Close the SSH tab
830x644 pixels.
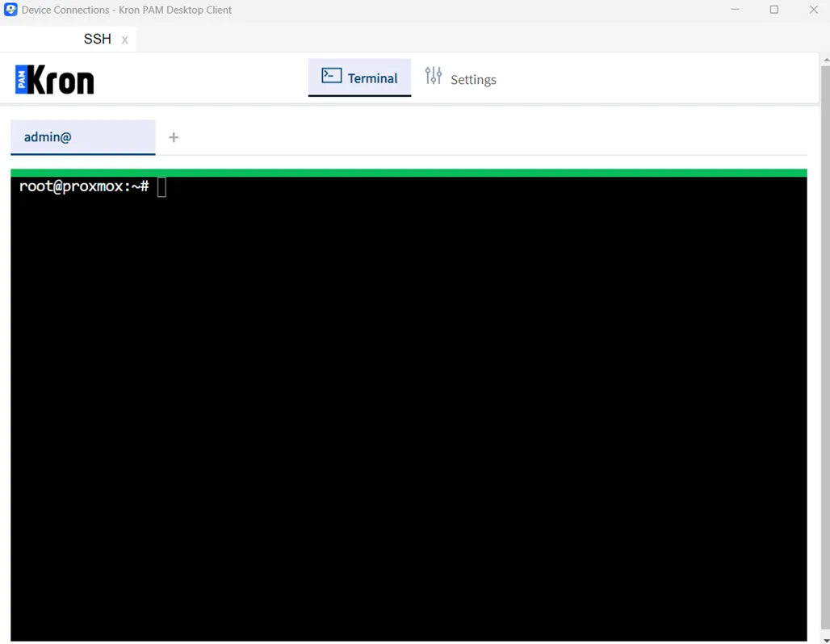point(124,40)
